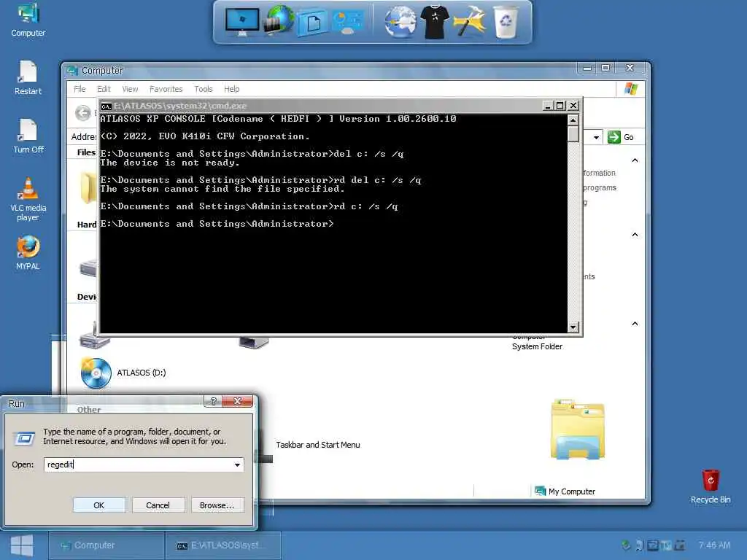Click the Go button beside address bar
The width and height of the screenshot is (747, 560).
(622, 137)
